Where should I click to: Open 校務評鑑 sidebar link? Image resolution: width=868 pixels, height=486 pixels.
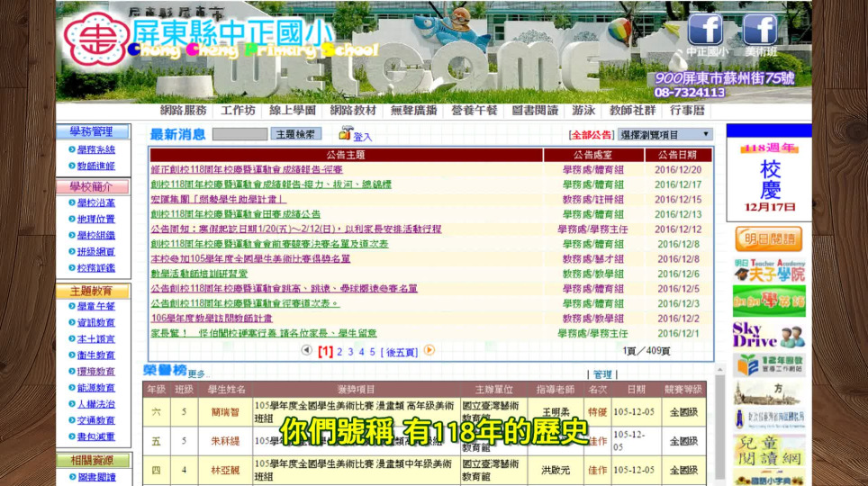coord(95,268)
